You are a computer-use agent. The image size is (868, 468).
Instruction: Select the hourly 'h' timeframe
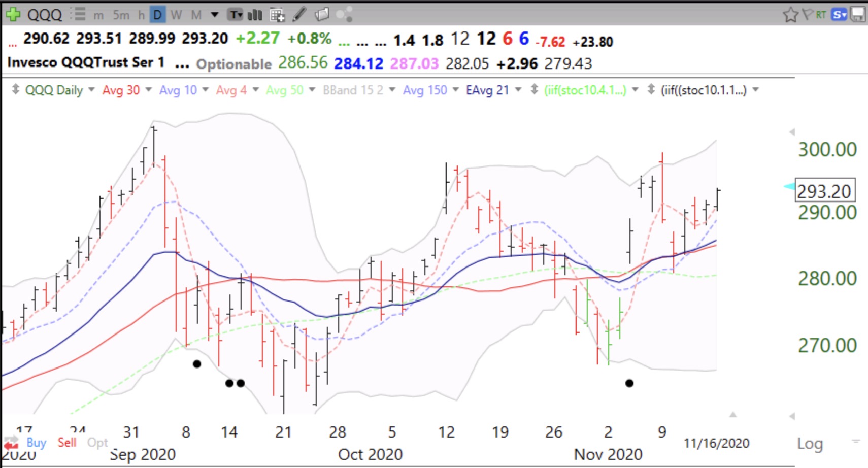click(x=141, y=15)
